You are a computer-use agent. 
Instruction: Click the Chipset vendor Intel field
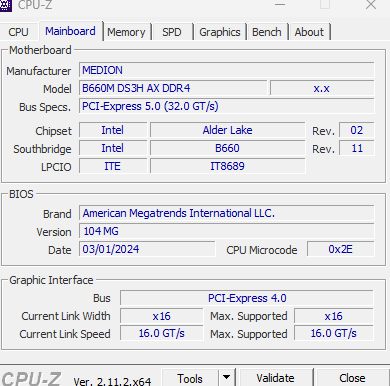(x=113, y=130)
